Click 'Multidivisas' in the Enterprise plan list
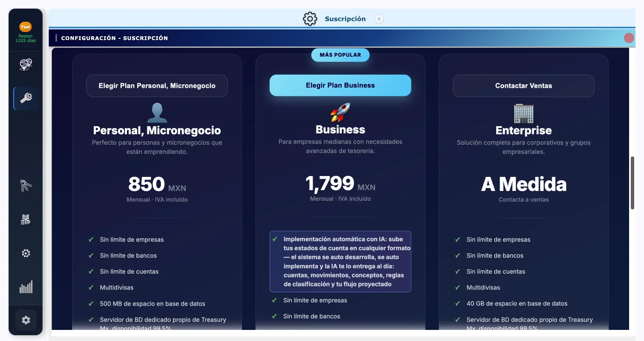This screenshot has height=341, width=644. coord(483,288)
